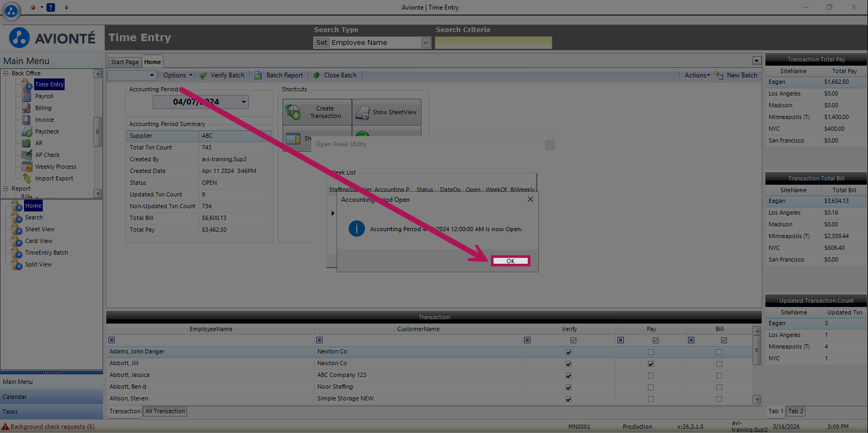Close the Accounting Period Open dialog
This screenshot has height=433, width=868.
coord(530,199)
